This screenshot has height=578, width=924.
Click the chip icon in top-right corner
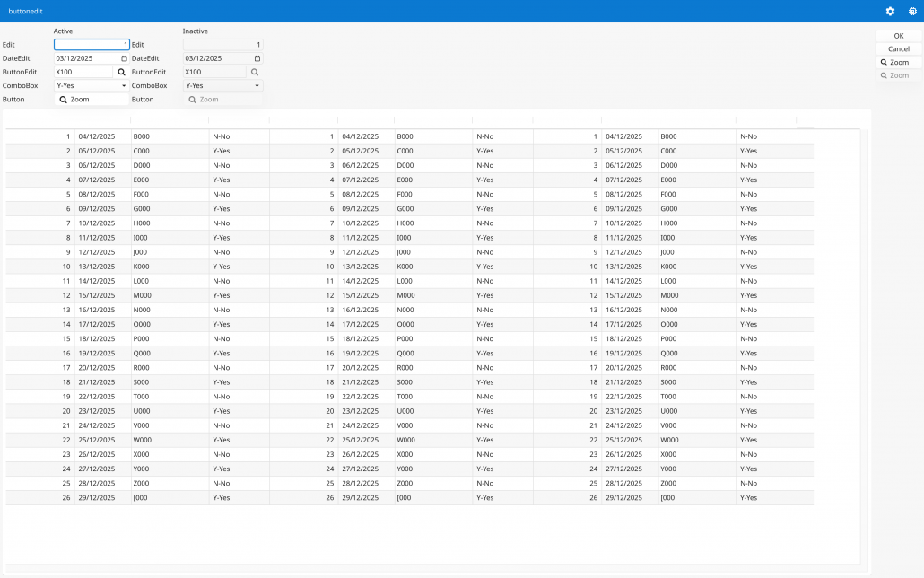click(912, 12)
